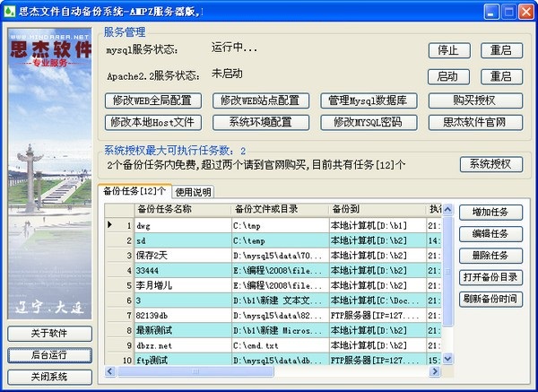Click 管理Mysql数据库 button

(369, 100)
